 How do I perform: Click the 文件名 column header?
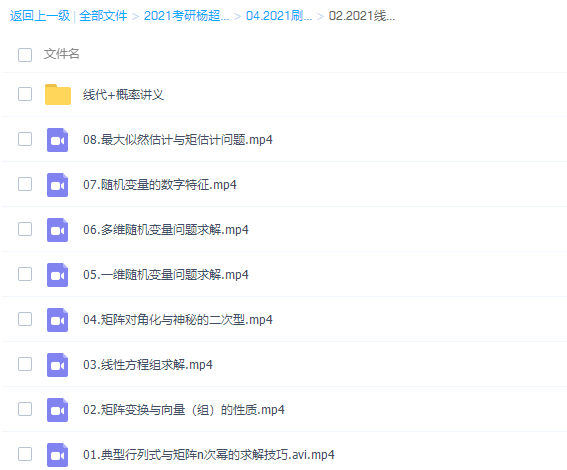[x=61, y=54]
